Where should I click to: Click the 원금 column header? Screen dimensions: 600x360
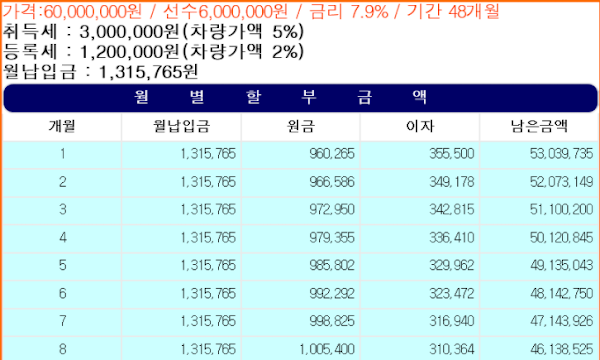(301, 126)
